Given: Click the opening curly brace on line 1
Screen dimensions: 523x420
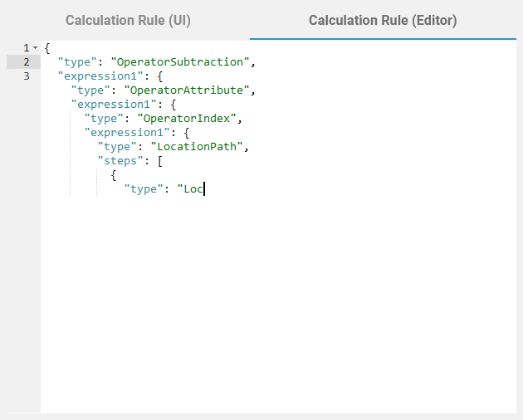Looking at the screenshot, I should click(47, 48).
